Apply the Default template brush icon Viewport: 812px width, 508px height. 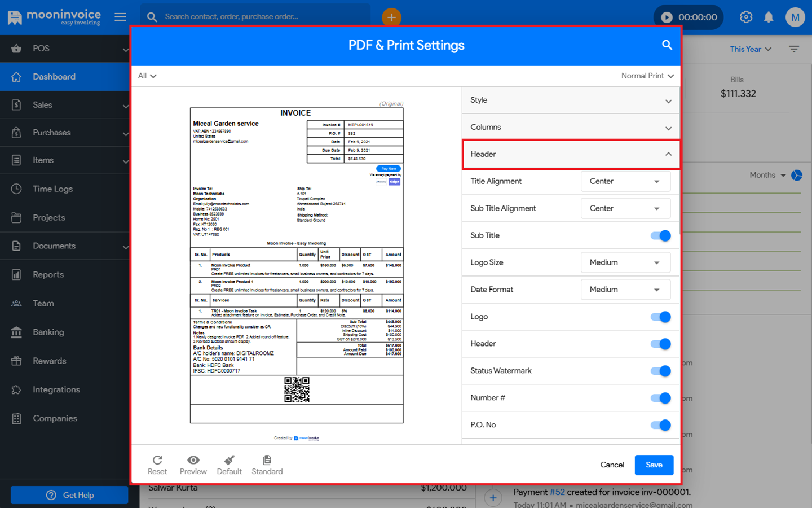tap(229, 461)
